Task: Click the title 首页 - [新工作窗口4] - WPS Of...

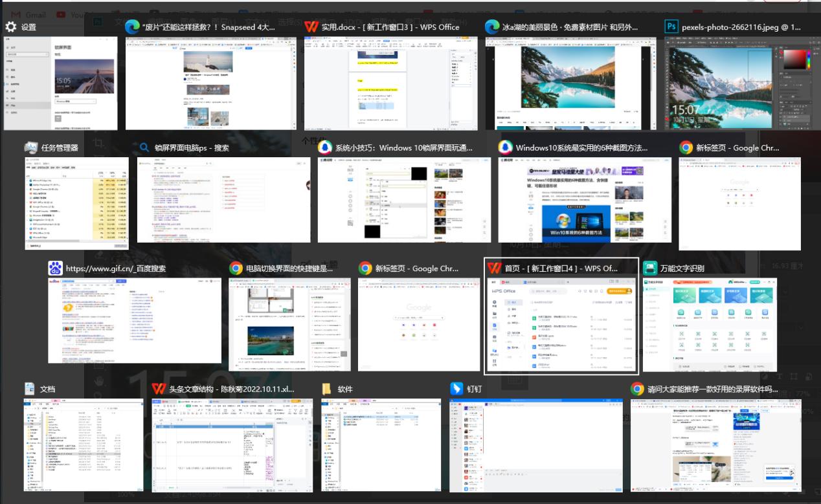Action: tap(561, 268)
